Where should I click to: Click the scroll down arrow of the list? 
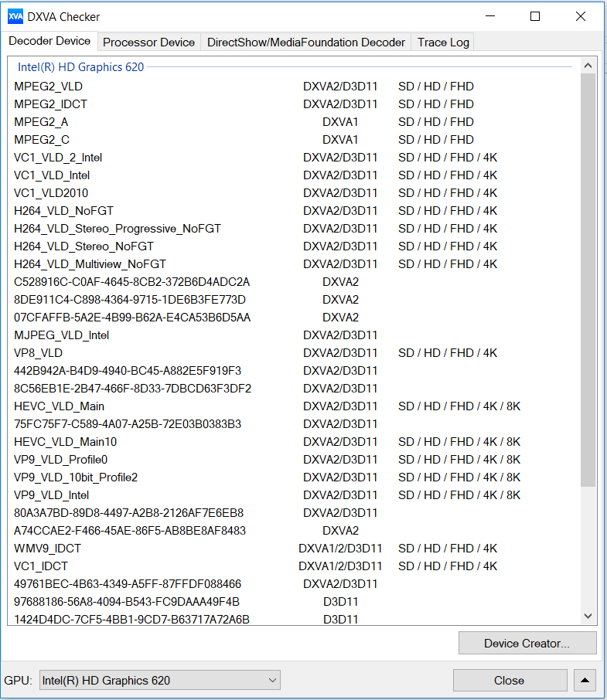click(588, 616)
